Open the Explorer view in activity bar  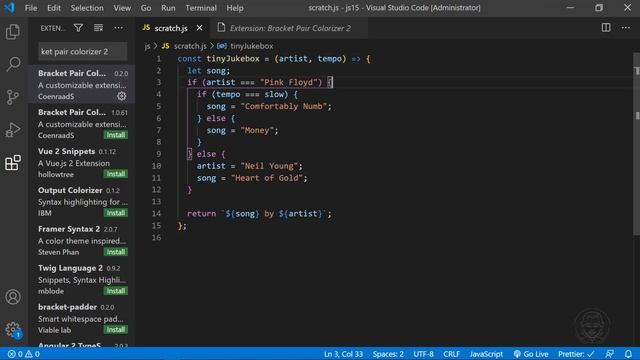(13, 32)
